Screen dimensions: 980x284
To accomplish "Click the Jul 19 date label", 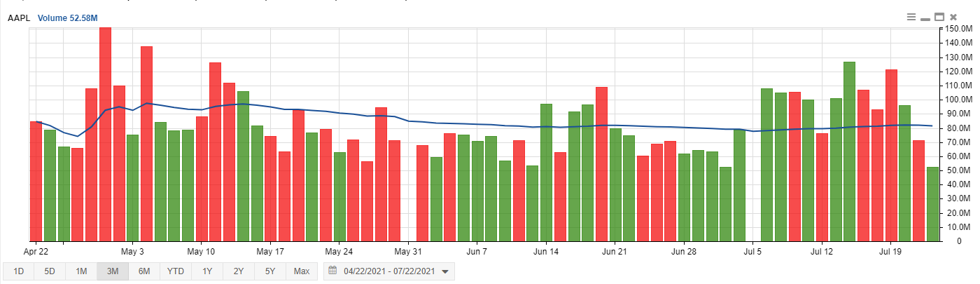I will coord(890,250).
